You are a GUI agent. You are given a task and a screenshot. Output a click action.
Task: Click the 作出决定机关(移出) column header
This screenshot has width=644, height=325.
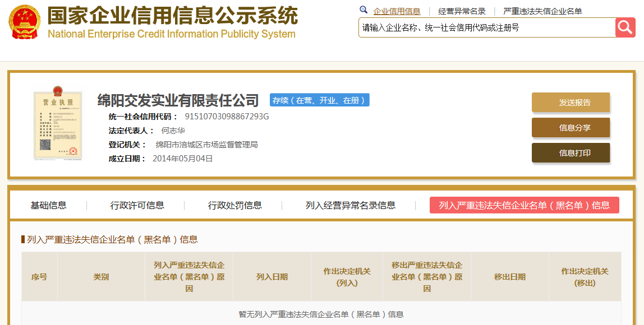tap(585, 277)
